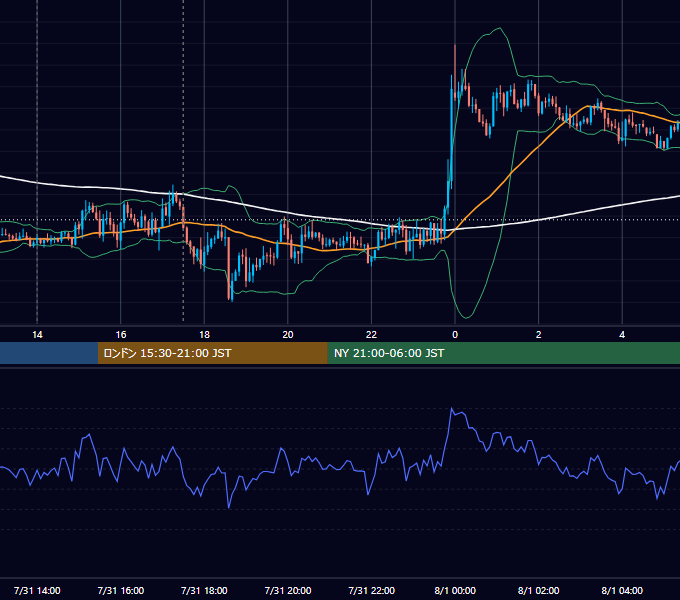Click the 14 hour label on price chart axis

tap(37, 335)
